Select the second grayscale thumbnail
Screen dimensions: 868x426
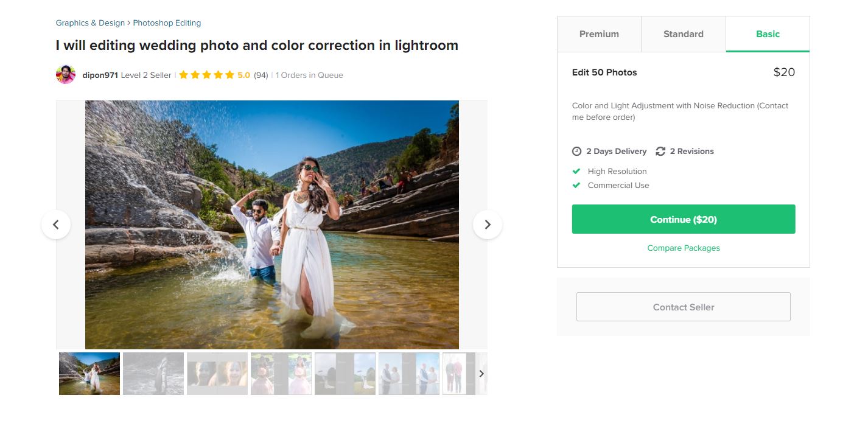(x=153, y=374)
